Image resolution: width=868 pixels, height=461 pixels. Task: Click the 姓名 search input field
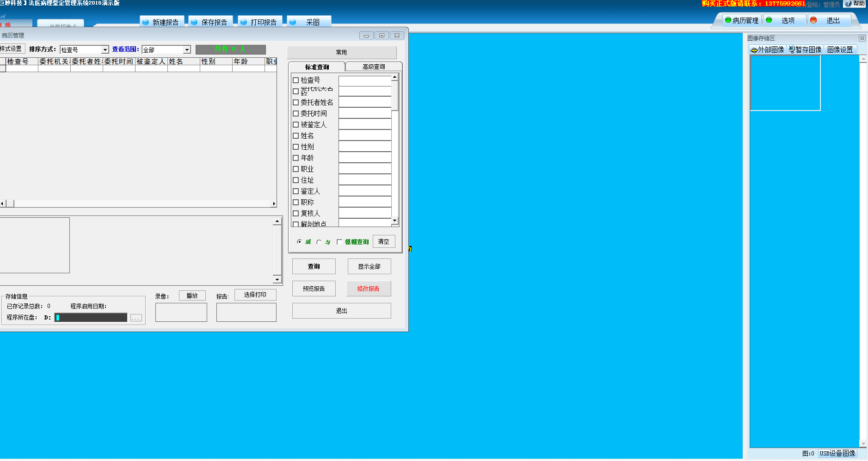[x=365, y=136]
